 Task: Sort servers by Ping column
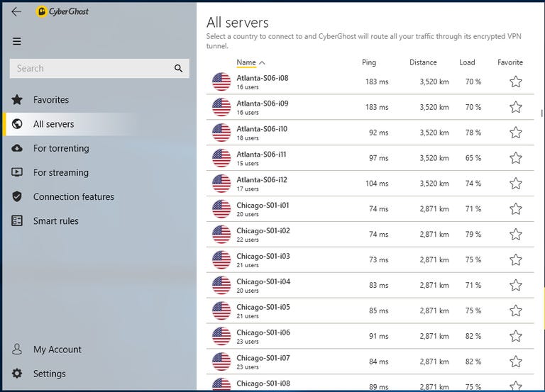point(369,62)
